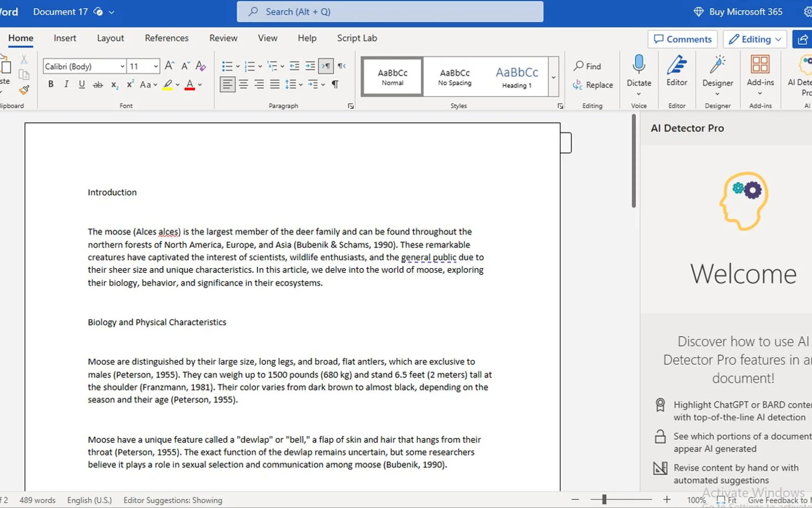Click the Search (Alt + Q) box
The height and width of the screenshot is (508, 812).
point(390,12)
